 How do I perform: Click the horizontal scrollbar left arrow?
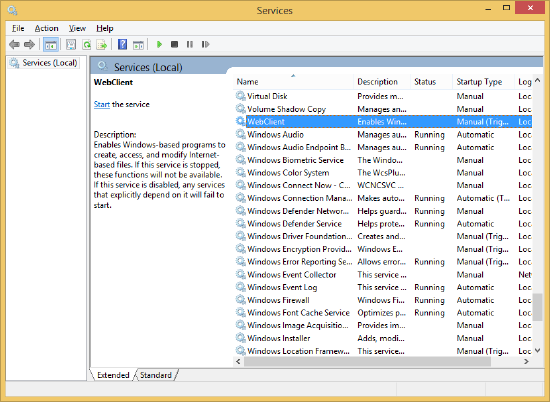(x=238, y=362)
